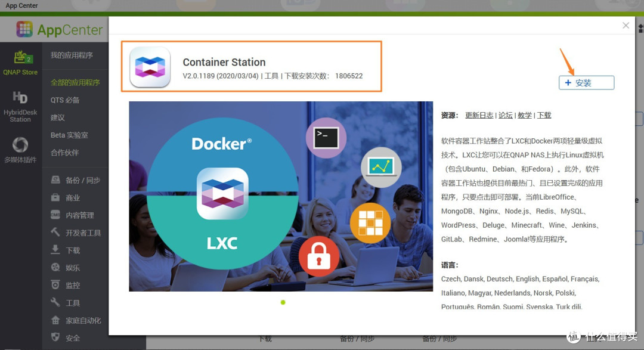Open the 更新日志 changelog link

pyautogui.click(x=479, y=116)
